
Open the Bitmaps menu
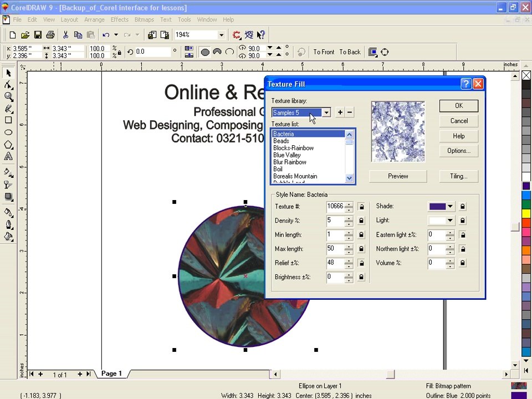coord(144,20)
